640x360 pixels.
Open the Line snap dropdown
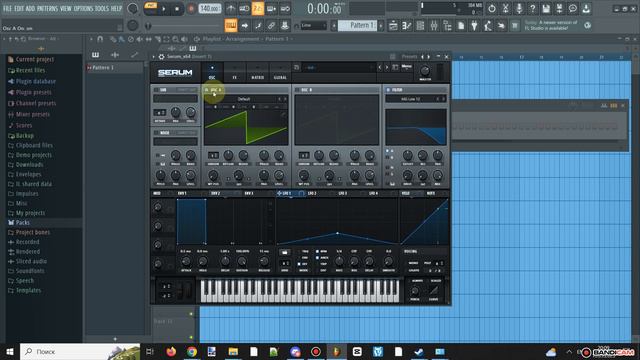click(x=313, y=26)
